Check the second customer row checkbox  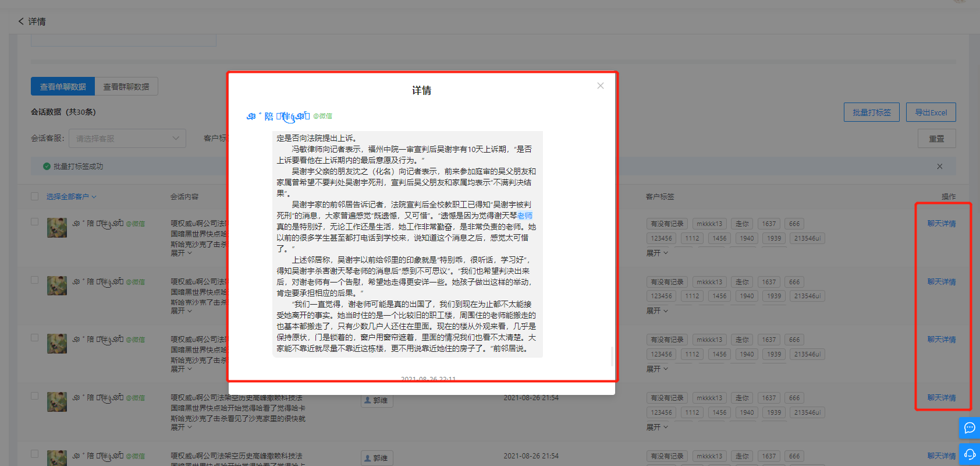click(x=35, y=280)
